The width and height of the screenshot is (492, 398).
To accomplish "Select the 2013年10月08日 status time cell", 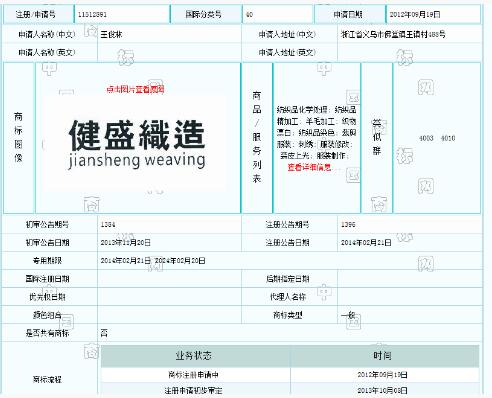I will tap(385, 390).
